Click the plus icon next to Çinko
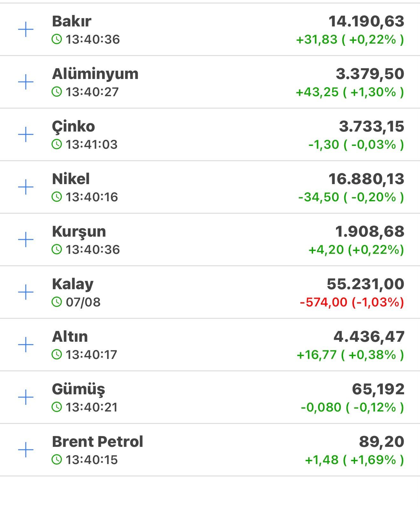The image size is (420, 508). 26,134
